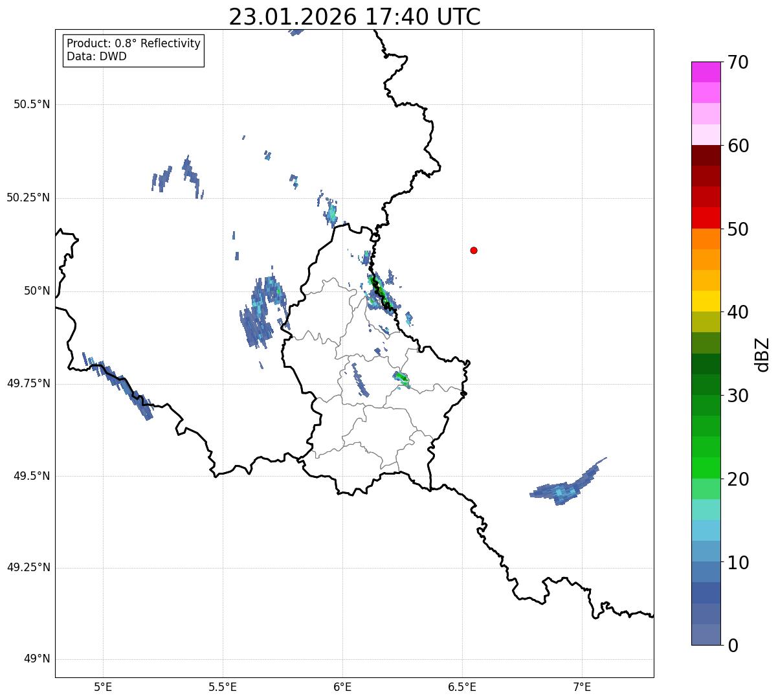Click the red station marker dot
The image size is (778, 700).
tap(474, 250)
